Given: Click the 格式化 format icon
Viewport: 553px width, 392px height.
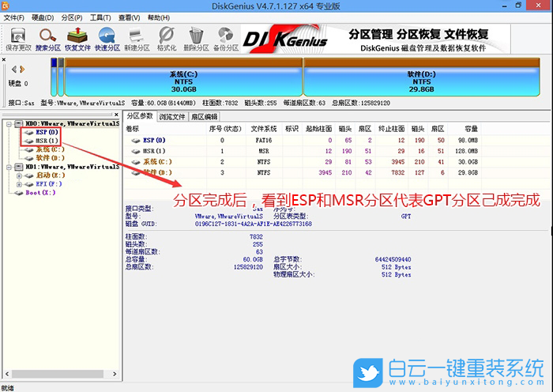Looking at the screenshot, I should tap(167, 40).
